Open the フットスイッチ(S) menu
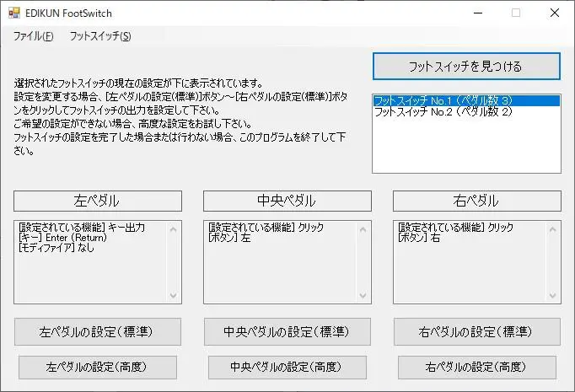The image size is (575, 392). coord(100,36)
